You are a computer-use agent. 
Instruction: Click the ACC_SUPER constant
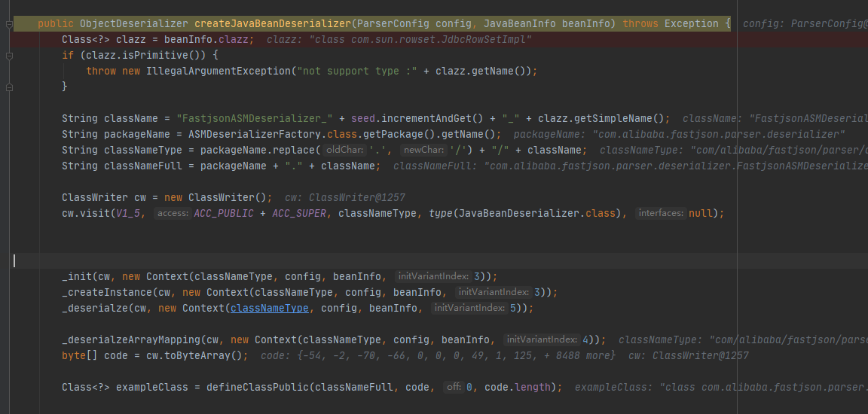click(x=299, y=213)
